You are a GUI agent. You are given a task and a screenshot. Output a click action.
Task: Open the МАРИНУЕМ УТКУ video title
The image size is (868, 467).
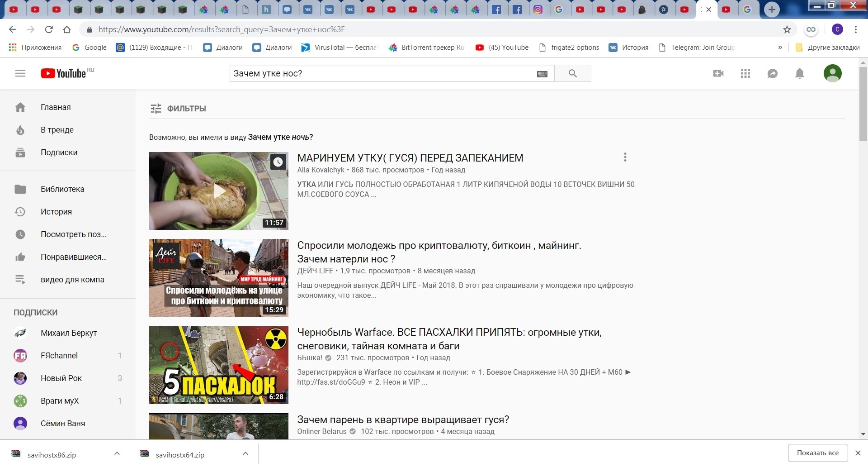410,158
